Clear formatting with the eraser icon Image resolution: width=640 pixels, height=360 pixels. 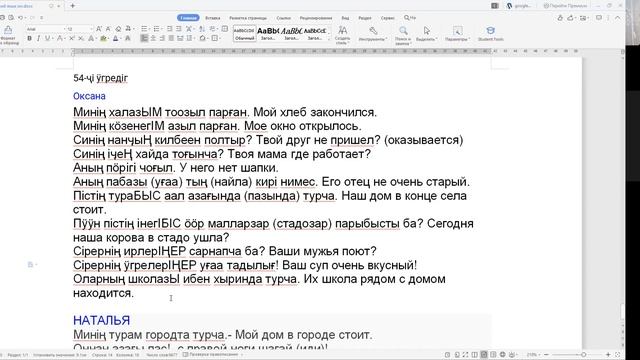[118, 29]
